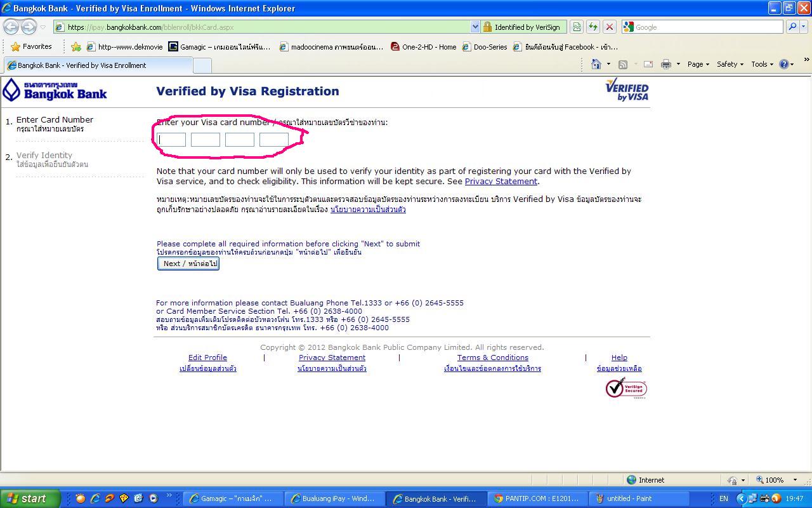Open the Help question mark menu
This screenshot has height=508, width=812.
pos(786,64)
